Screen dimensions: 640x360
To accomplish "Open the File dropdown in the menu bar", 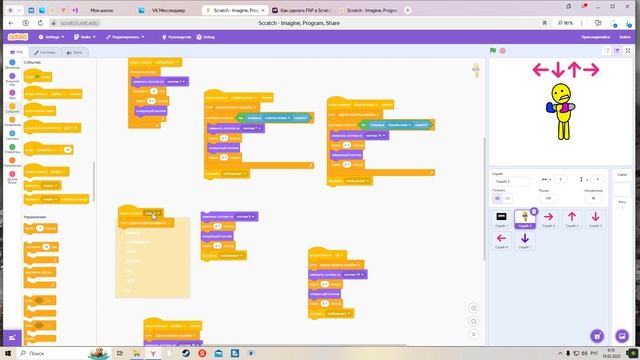I will 85,37.
